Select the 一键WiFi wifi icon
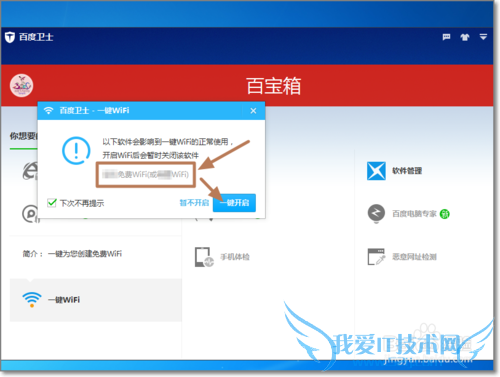 point(32,300)
